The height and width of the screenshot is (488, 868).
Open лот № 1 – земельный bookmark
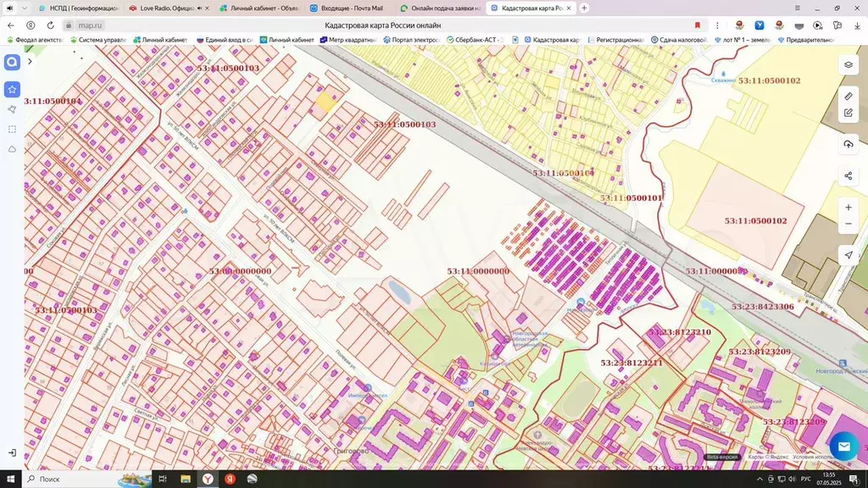743,40
